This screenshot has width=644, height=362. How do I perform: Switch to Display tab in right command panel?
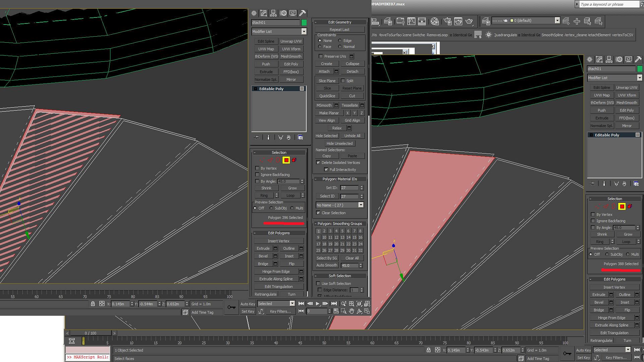pyautogui.click(x=629, y=59)
